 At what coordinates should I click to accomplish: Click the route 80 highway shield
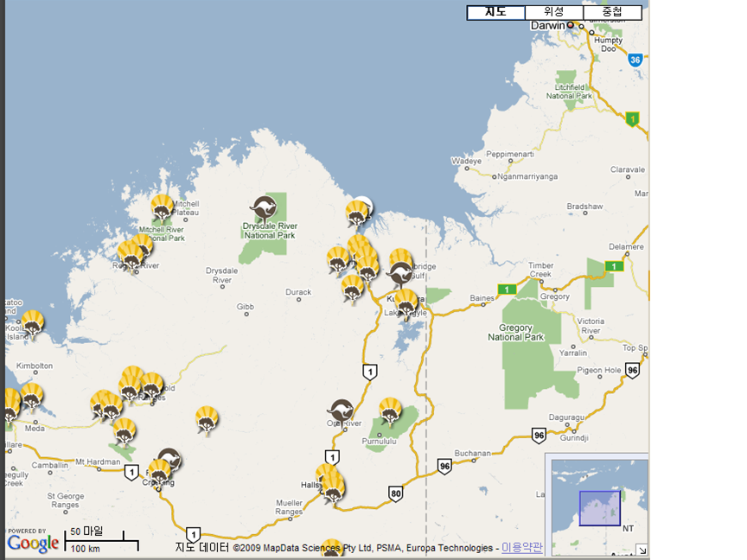pos(395,493)
